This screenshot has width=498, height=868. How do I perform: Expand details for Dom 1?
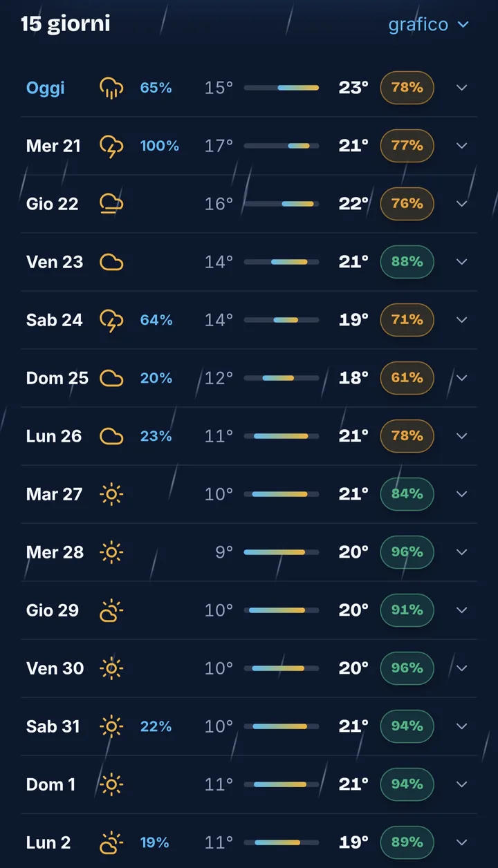point(462,784)
